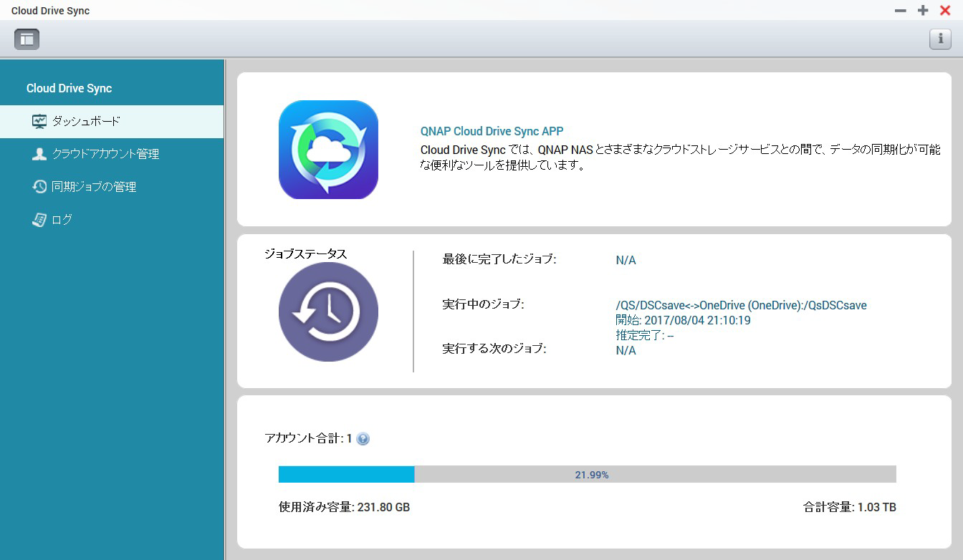Screen dimensions: 963x560
Task: Click the N/A value for 最後に完了したジョブ
Action: point(626,261)
